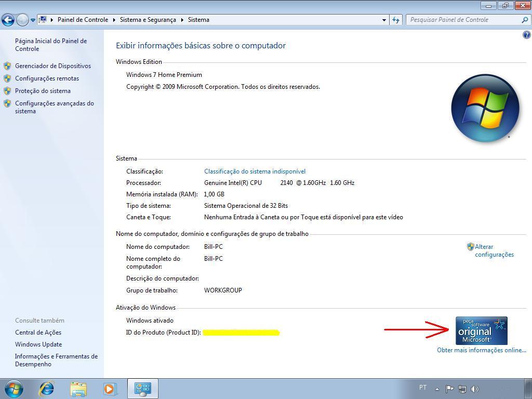Click shield icon beside Configurações remotas
Screen dimensions: 532x399
7,78
